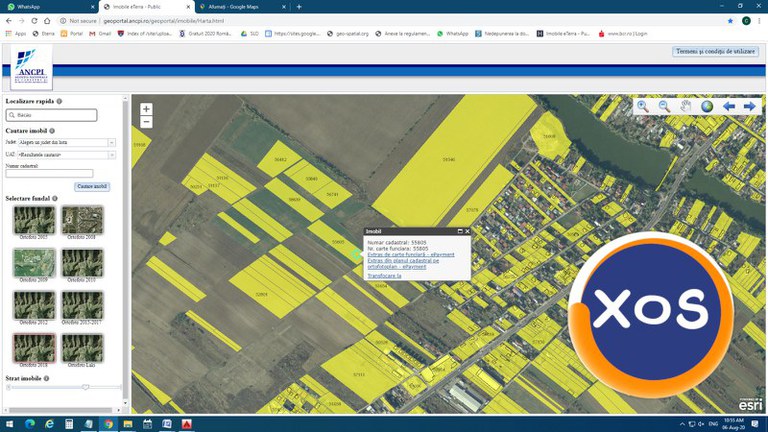Viewport: 768px width, 432px height.
Task: Open the Gmail bookmark
Action: (100, 34)
